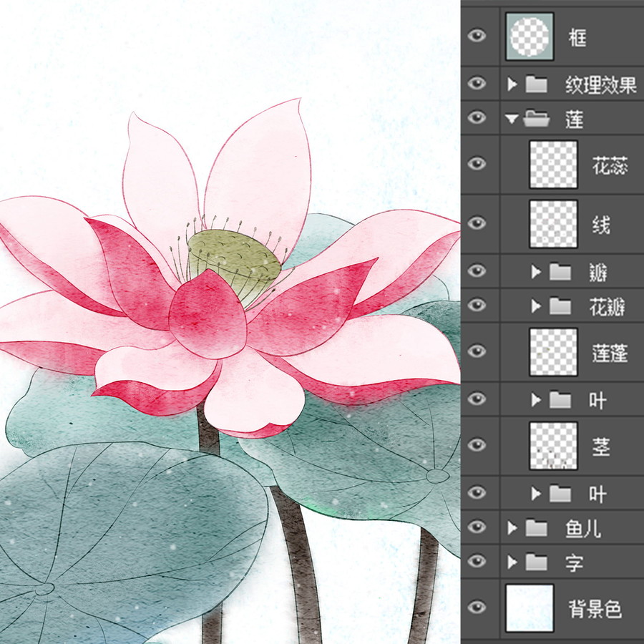This screenshot has width=644, height=644.
Task: Click the folder icon of the 字 group
Action: (x=536, y=562)
